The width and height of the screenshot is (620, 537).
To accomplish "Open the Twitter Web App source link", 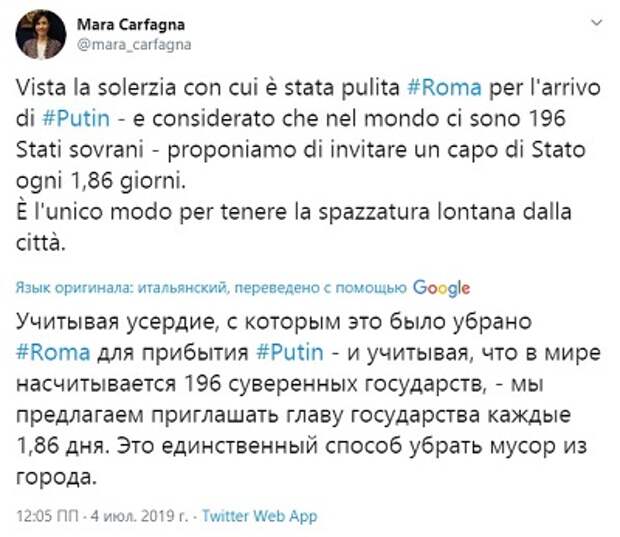I will tap(260, 516).
